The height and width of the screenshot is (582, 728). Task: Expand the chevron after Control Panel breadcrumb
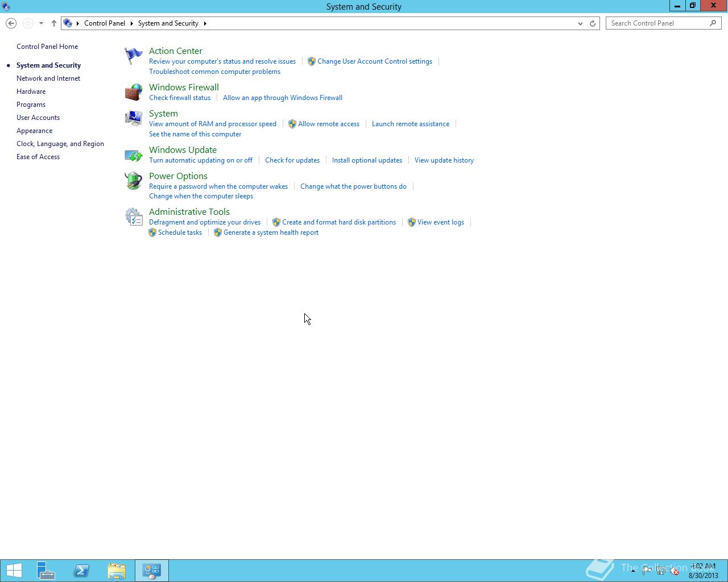(131, 23)
